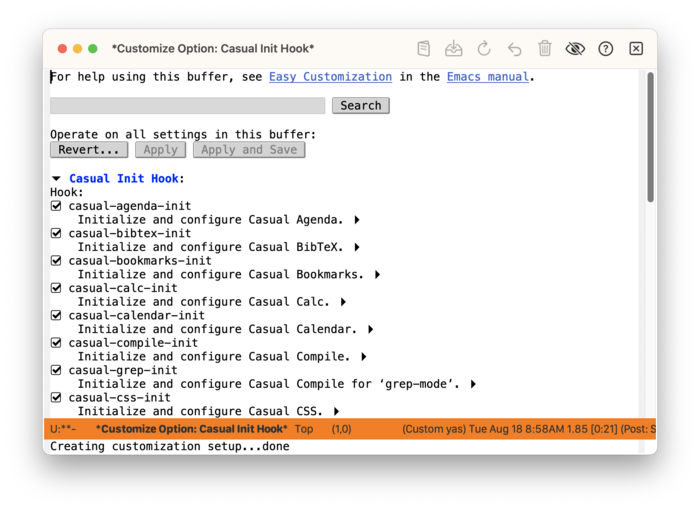Click the casual-css-init hook name
700x511 pixels.
pyautogui.click(x=120, y=397)
